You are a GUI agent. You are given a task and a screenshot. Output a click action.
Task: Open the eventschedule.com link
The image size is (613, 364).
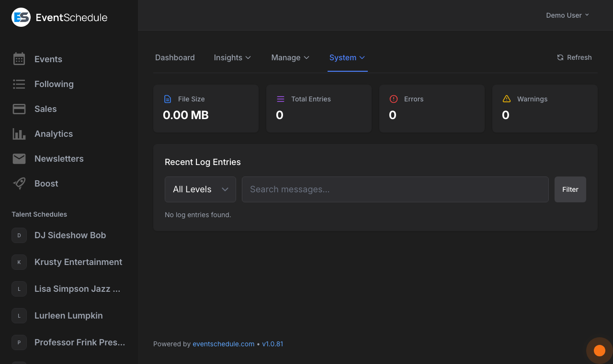(224, 344)
